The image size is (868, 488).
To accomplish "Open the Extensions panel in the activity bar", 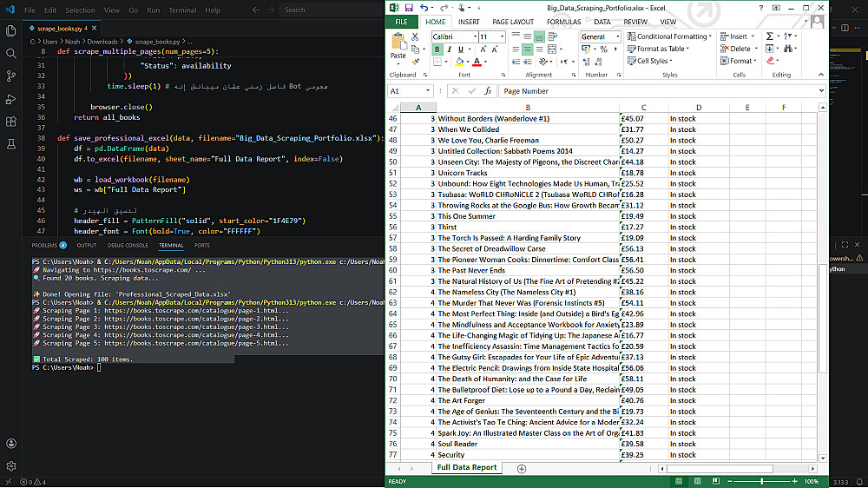I will [11, 122].
